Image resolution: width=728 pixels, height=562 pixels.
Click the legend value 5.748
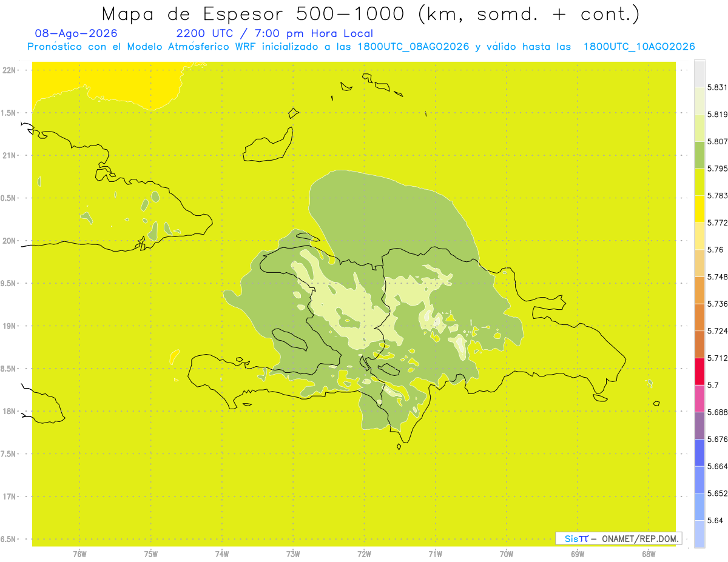coord(717,276)
